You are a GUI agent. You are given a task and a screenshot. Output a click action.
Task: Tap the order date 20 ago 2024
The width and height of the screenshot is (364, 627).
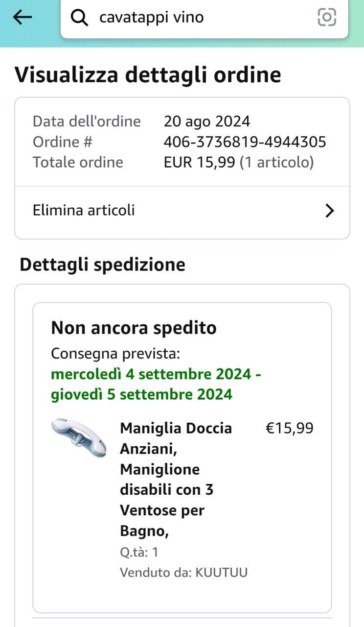(x=206, y=121)
